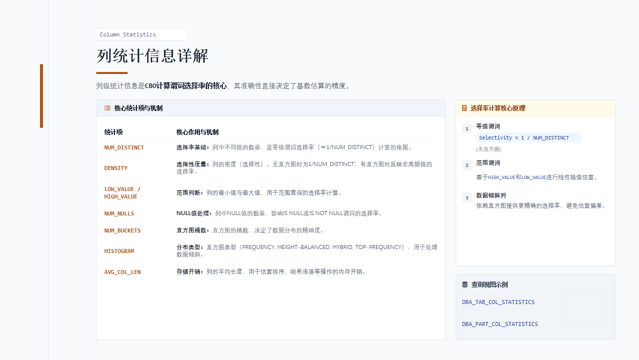
Task: Click the (无直方图) note under the formula
Action: tap(488, 149)
